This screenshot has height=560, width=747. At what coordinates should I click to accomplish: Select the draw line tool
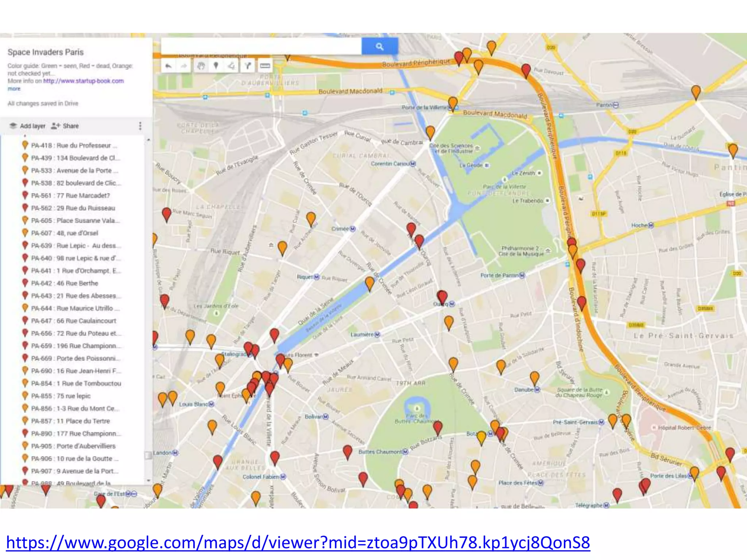231,66
